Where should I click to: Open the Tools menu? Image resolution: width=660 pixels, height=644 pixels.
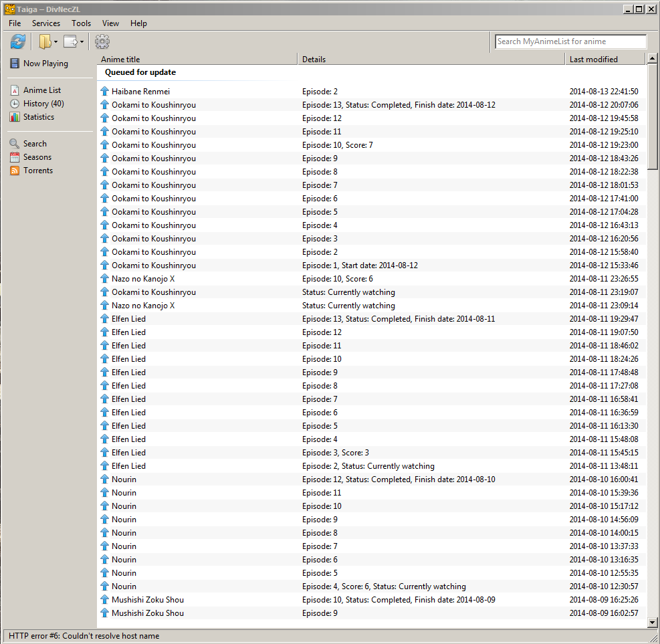(81, 23)
